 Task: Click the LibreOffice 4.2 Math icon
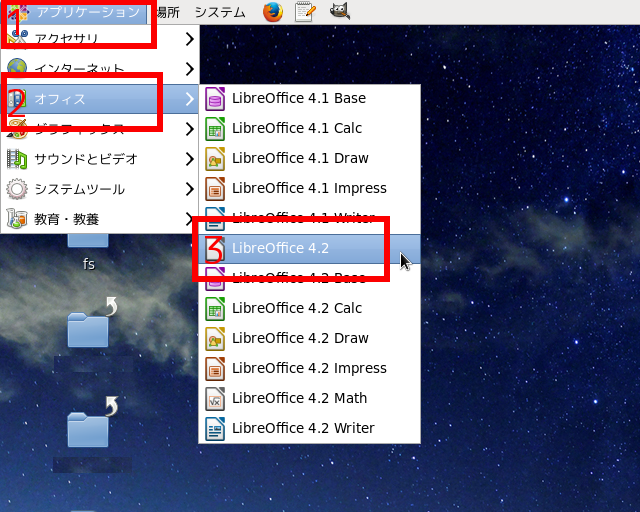(x=215, y=398)
